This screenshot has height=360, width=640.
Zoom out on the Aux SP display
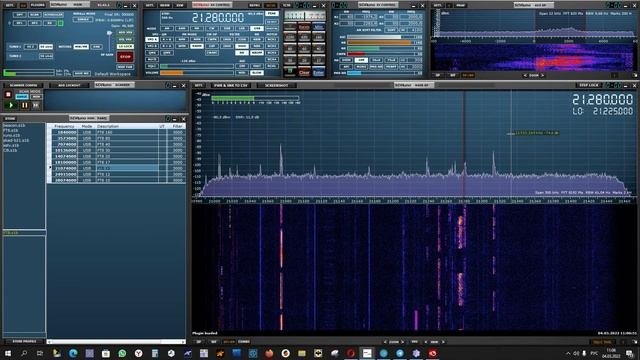(x=526, y=76)
